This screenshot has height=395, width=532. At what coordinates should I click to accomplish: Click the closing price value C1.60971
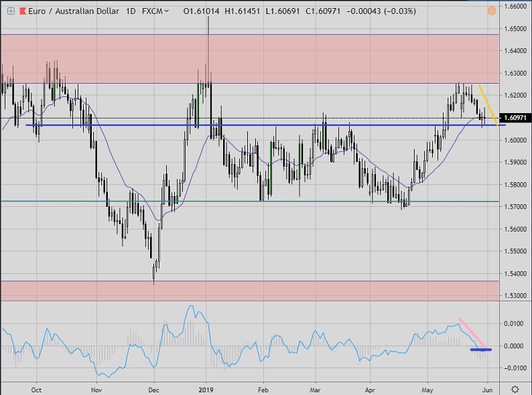(x=323, y=11)
